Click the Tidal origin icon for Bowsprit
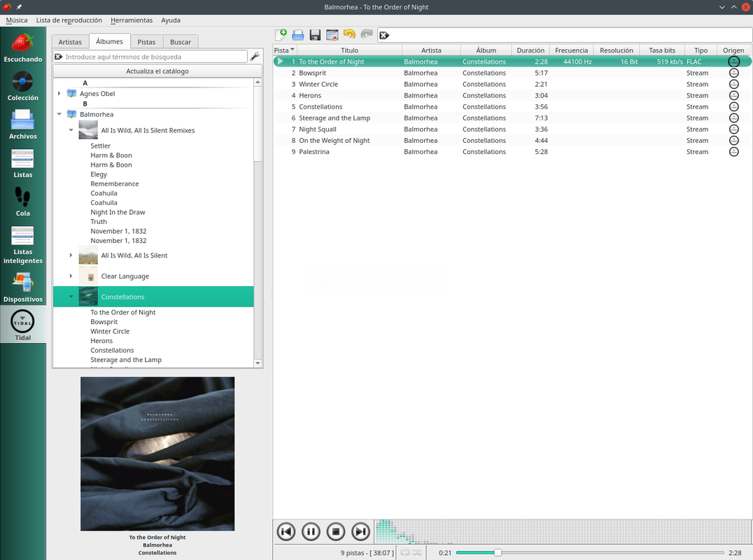This screenshot has height=560, width=753. pyautogui.click(x=734, y=73)
